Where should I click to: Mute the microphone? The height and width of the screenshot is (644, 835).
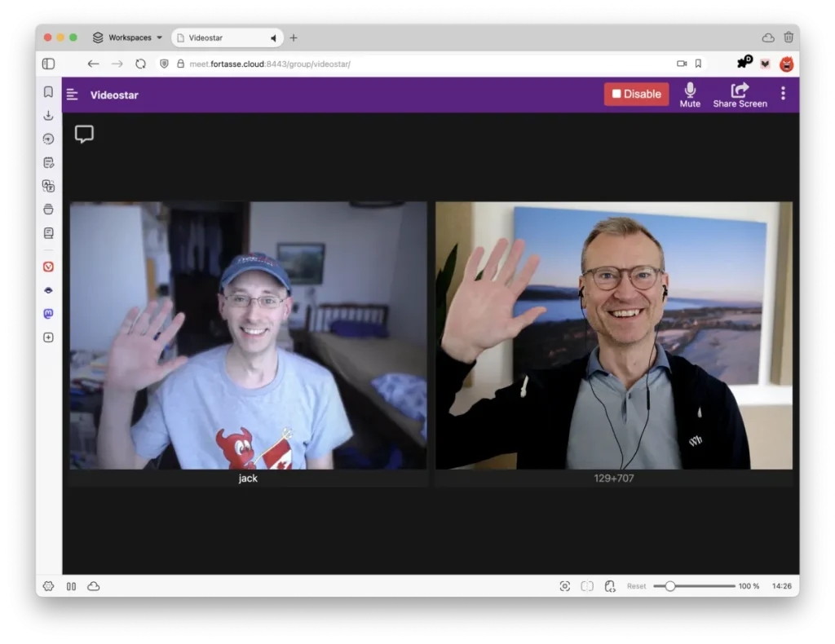coord(690,95)
